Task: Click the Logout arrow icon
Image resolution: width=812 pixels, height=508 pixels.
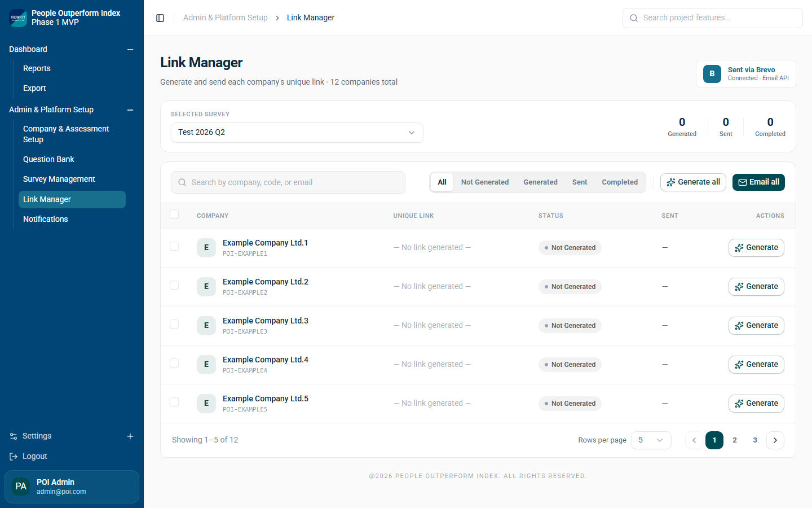Action: pyautogui.click(x=14, y=457)
